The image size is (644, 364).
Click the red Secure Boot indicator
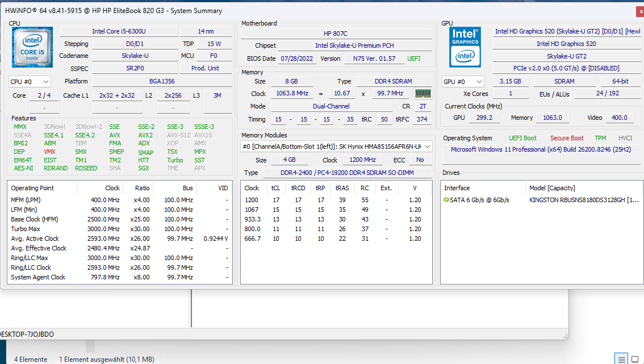pyautogui.click(x=567, y=139)
